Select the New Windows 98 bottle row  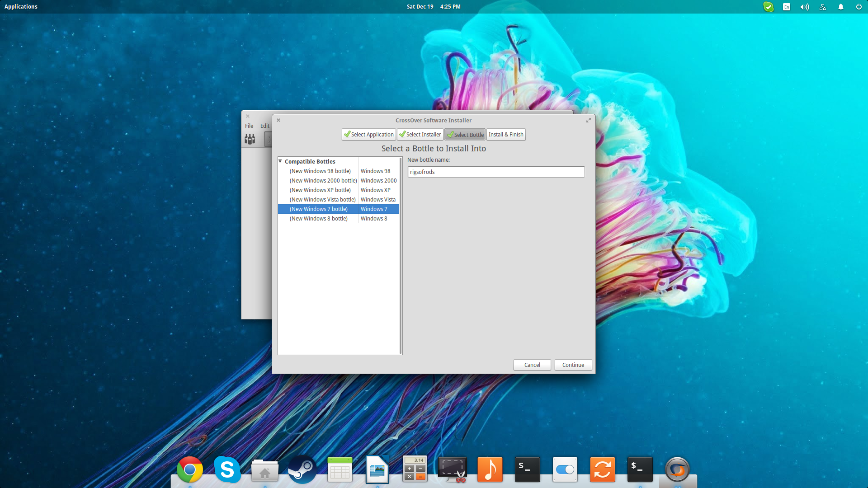(338, 171)
